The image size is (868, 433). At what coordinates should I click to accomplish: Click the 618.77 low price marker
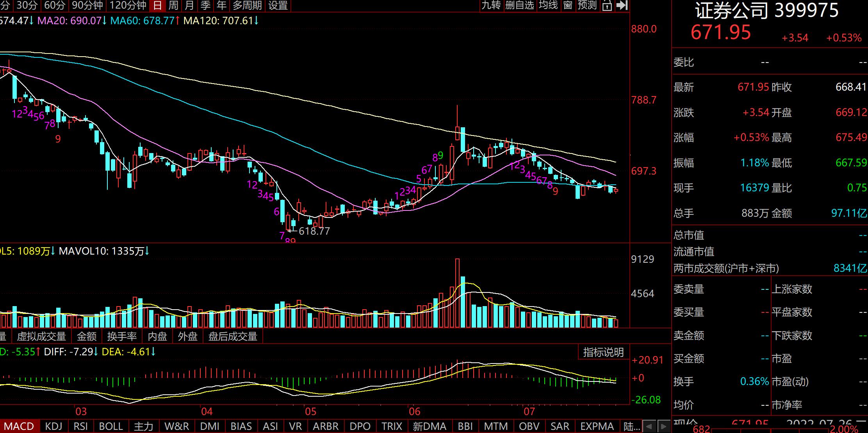pos(314,231)
